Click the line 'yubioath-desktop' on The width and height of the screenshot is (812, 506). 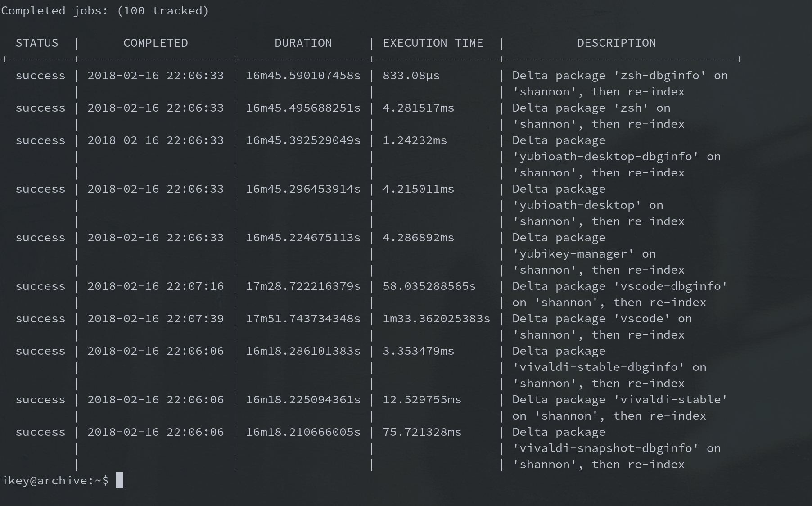coord(588,205)
